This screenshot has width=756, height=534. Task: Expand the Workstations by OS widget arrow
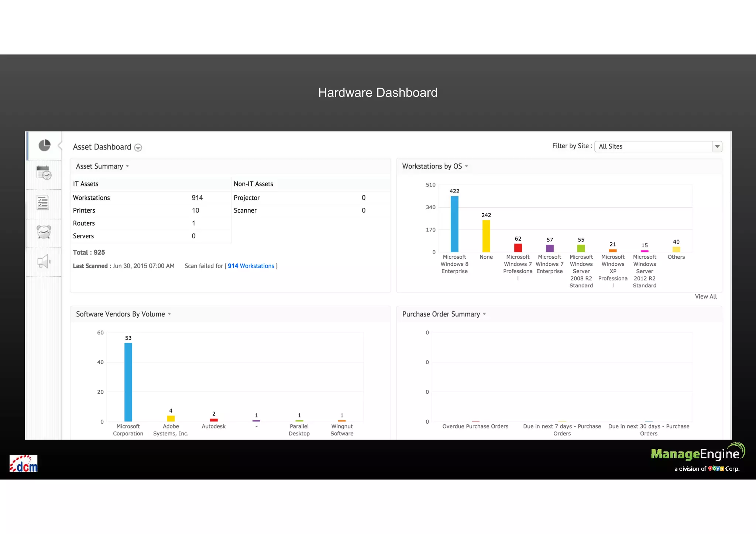pos(467,166)
